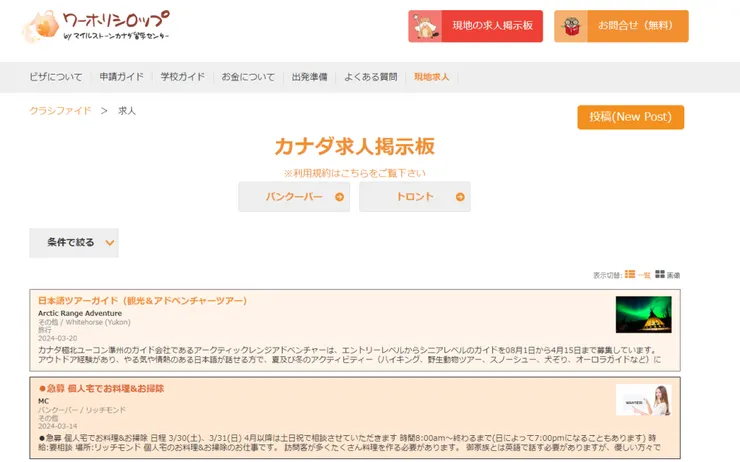Click the arrow icon on バンクーバー button

coord(339,197)
